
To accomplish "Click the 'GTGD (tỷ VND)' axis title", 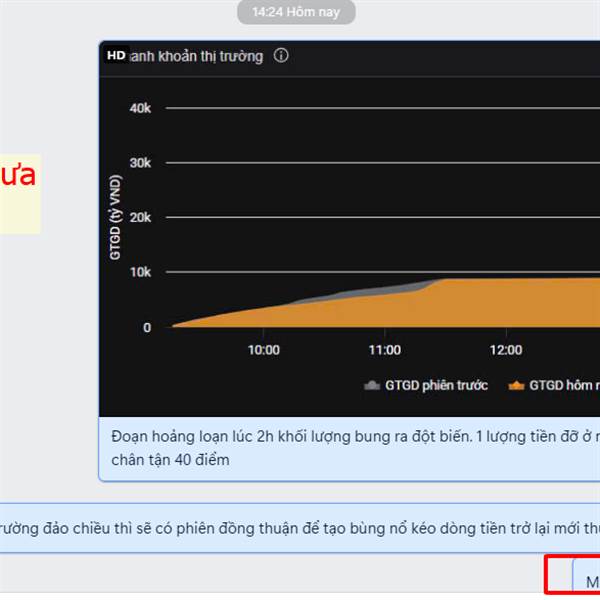I will [x=115, y=217].
